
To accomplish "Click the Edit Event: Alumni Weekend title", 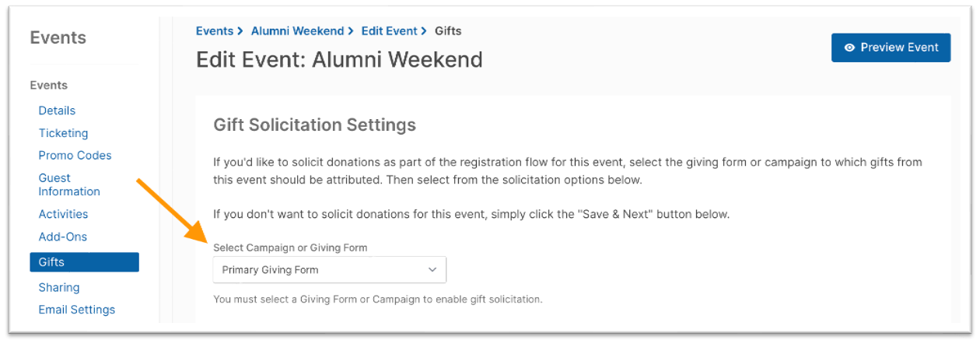I will tap(339, 59).
